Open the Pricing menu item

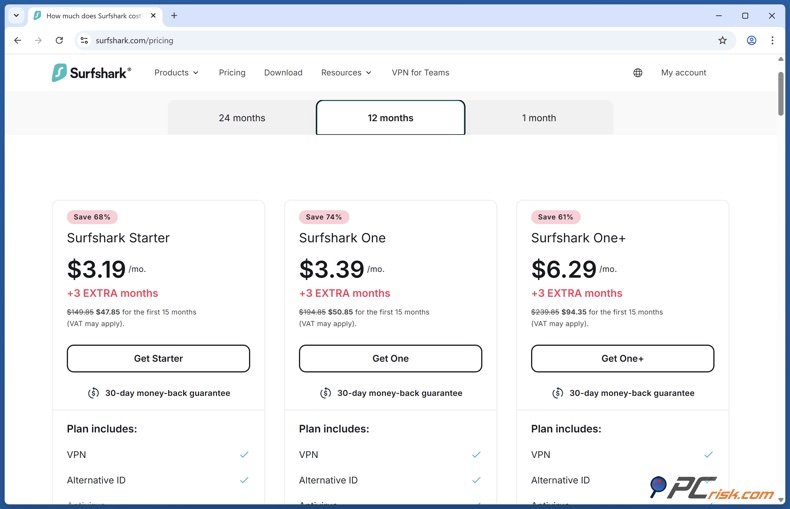[232, 73]
